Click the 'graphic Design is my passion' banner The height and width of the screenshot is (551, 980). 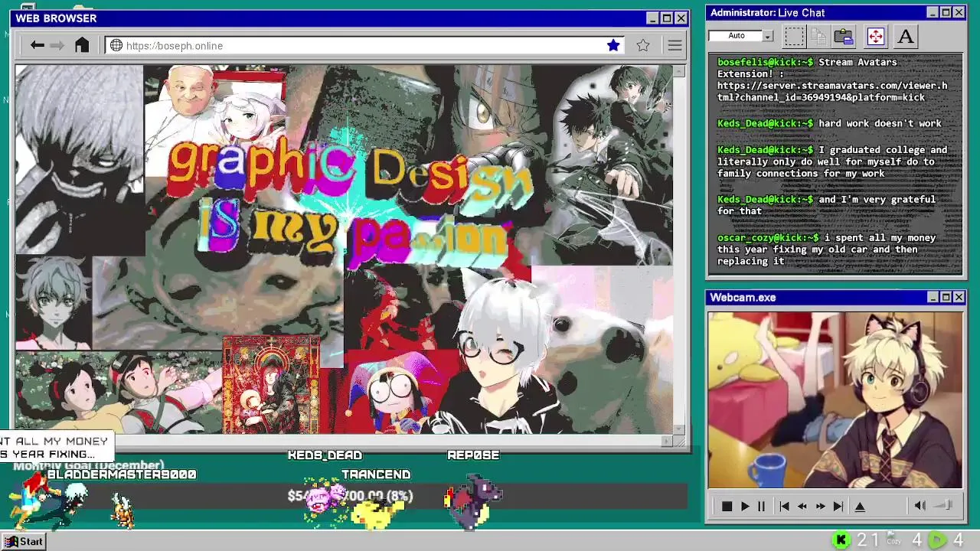[351, 201]
